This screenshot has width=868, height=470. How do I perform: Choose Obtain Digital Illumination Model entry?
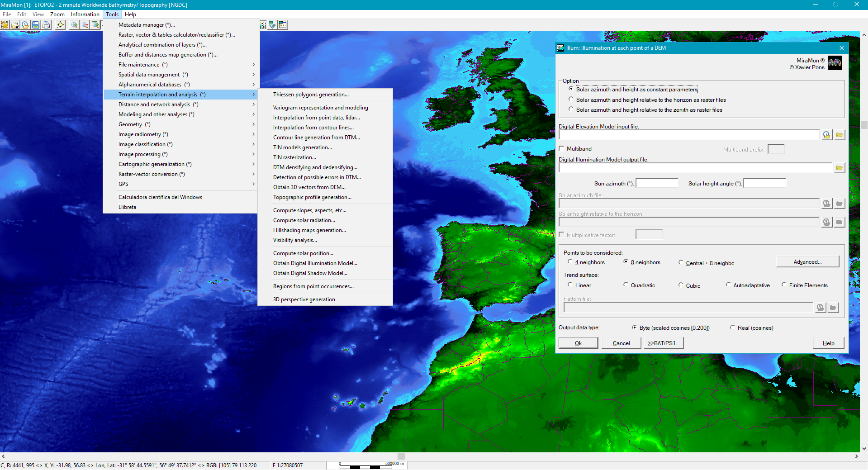pos(325,263)
